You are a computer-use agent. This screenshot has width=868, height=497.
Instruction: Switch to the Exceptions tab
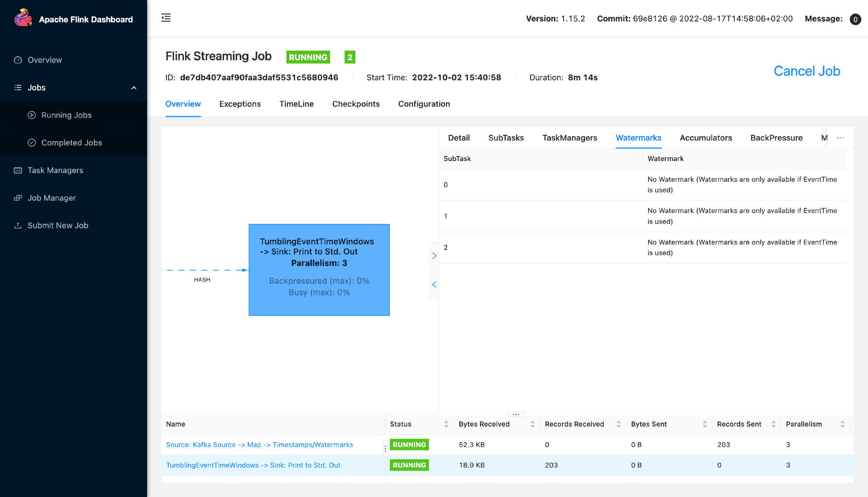click(x=240, y=104)
